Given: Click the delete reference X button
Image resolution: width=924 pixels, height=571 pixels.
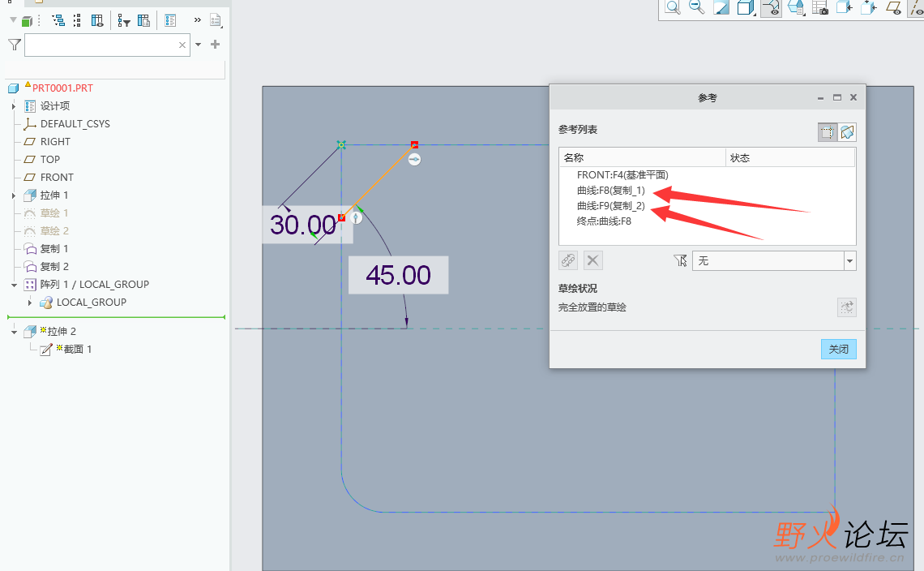Looking at the screenshot, I should pyautogui.click(x=592, y=260).
